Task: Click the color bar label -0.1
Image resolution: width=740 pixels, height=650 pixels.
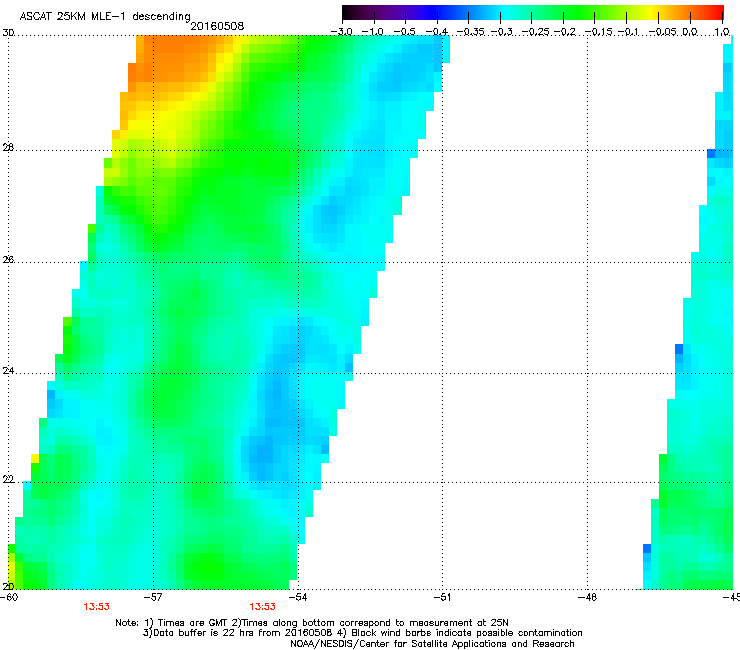Action: [628, 32]
